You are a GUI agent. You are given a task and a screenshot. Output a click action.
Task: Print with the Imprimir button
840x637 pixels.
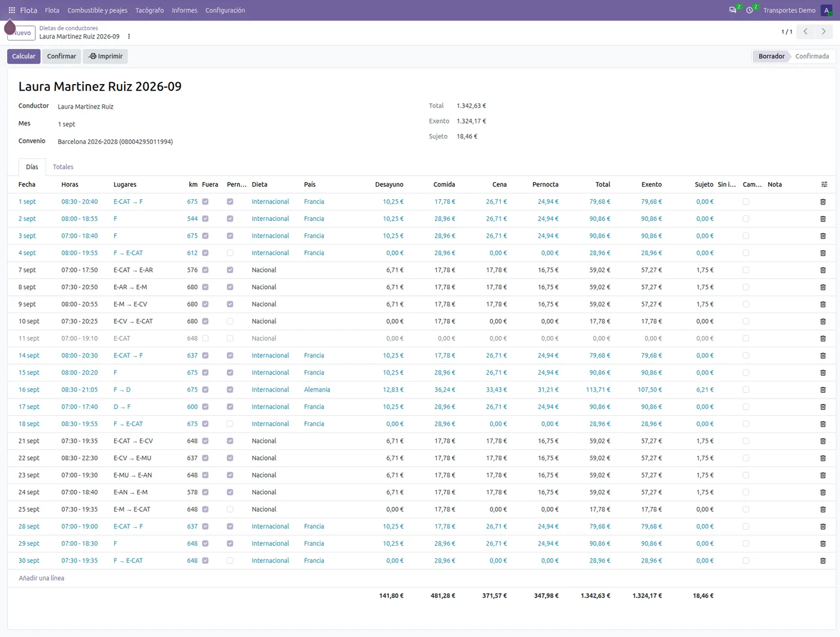(x=106, y=56)
